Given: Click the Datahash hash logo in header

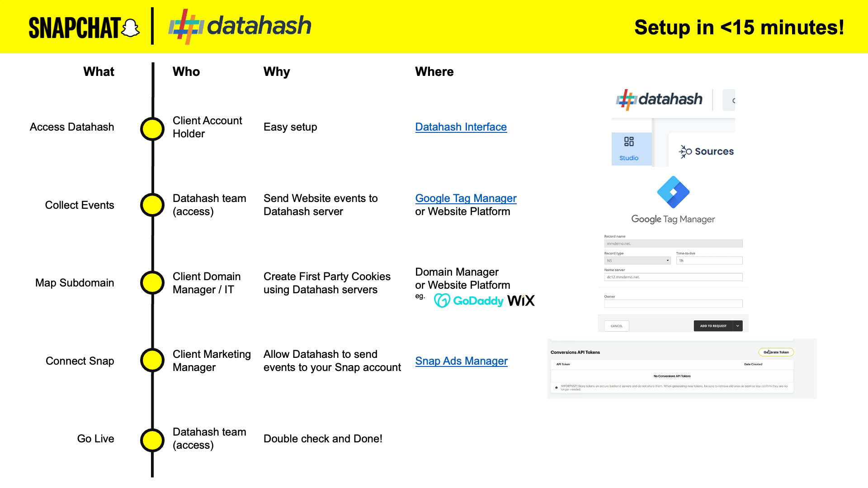Looking at the screenshot, I should (185, 26).
